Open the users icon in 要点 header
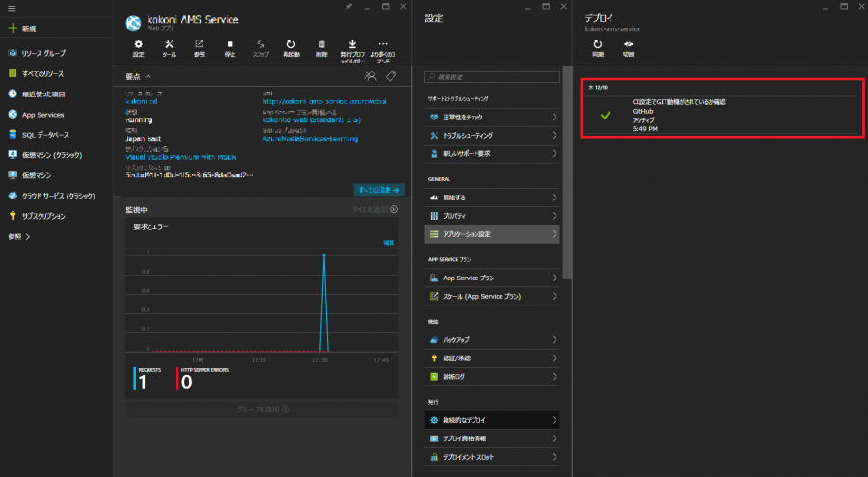The width and height of the screenshot is (868, 477). tap(369, 76)
